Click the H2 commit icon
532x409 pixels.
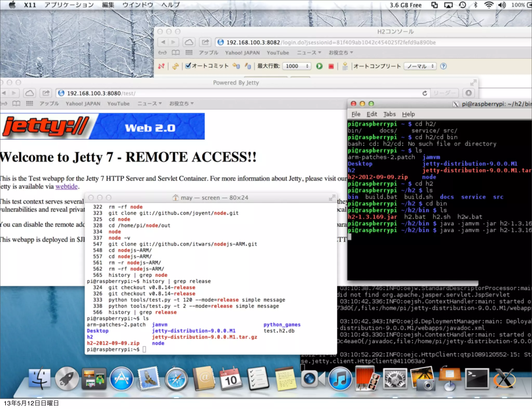click(x=248, y=66)
